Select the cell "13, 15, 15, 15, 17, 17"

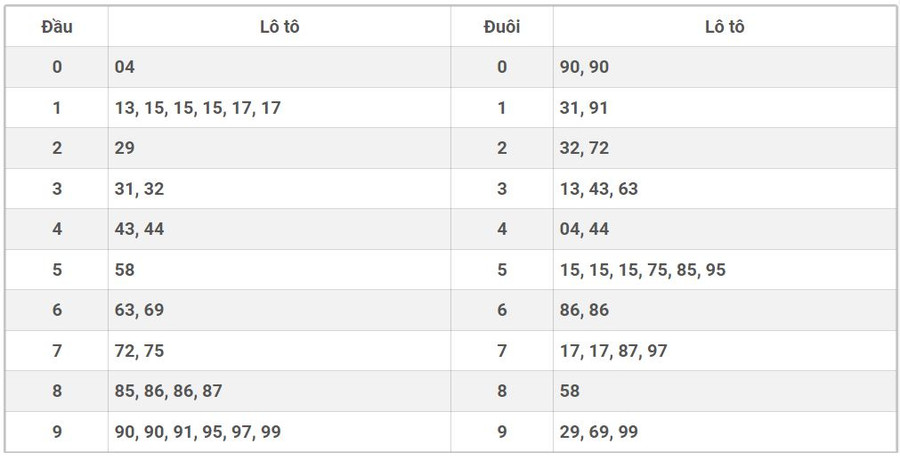(197, 108)
